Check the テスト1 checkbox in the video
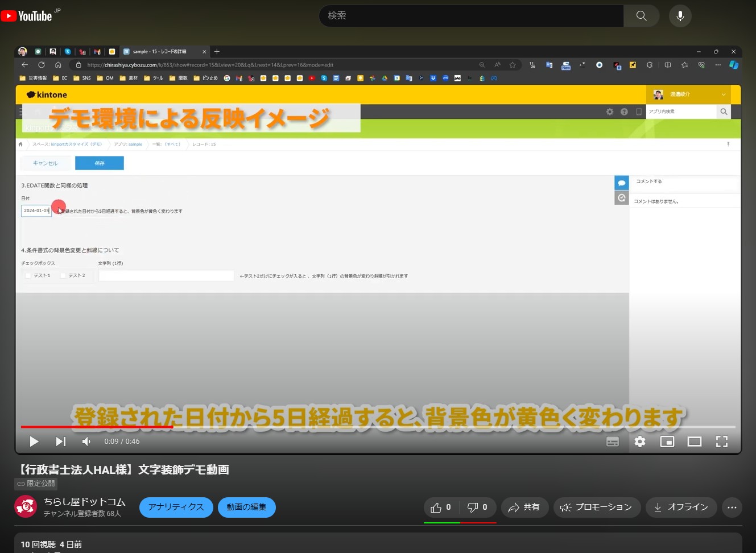Image resolution: width=756 pixels, height=553 pixels. click(x=28, y=275)
